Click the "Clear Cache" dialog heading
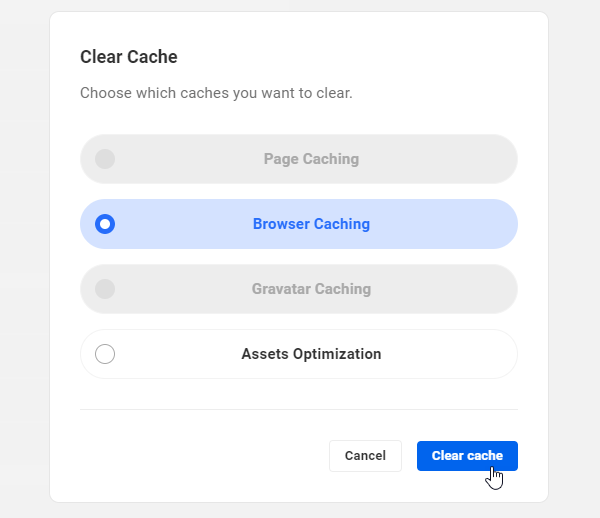The image size is (600, 518). pyautogui.click(x=128, y=57)
